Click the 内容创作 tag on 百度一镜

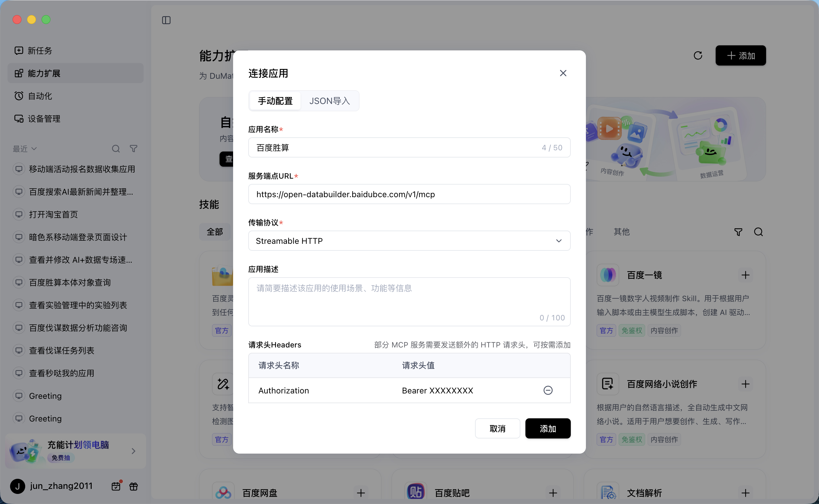coord(664,330)
